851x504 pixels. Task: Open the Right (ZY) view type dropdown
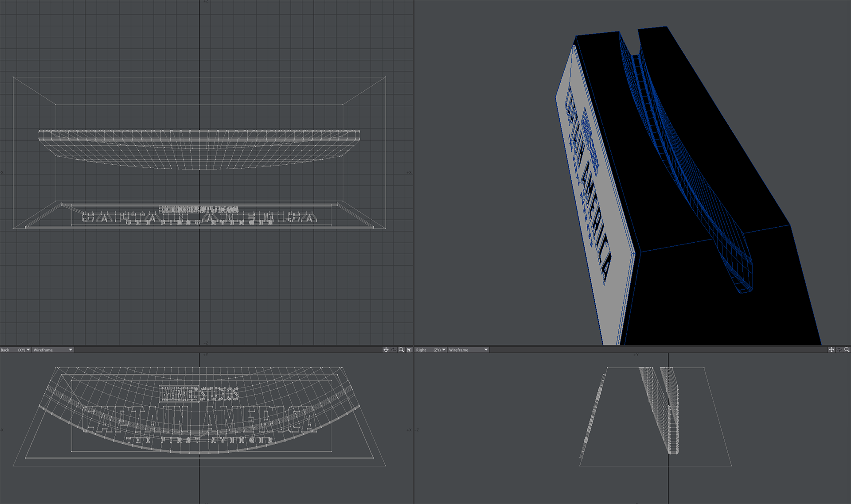[x=431, y=350]
